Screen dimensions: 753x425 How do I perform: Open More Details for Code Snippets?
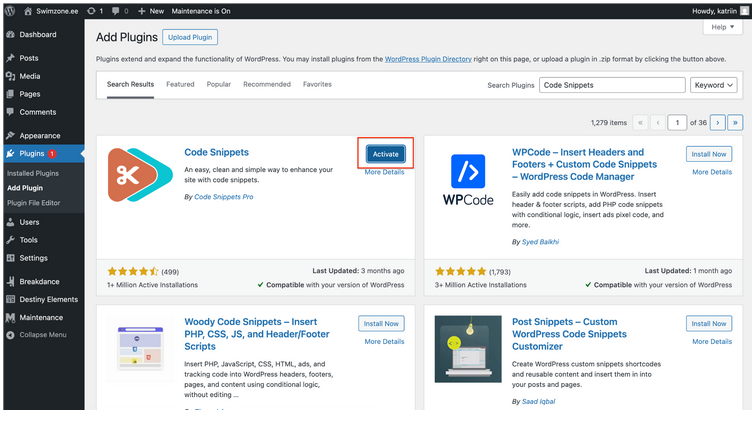(384, 172)
